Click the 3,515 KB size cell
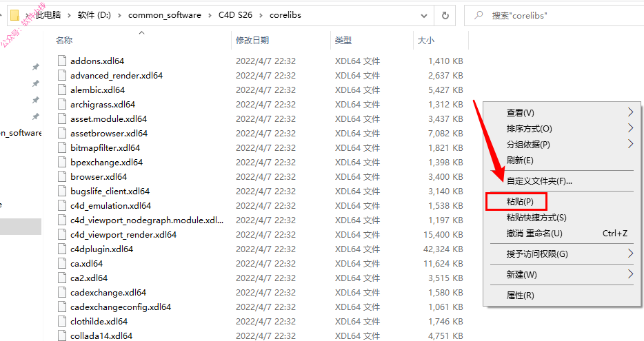 [445, 278]
